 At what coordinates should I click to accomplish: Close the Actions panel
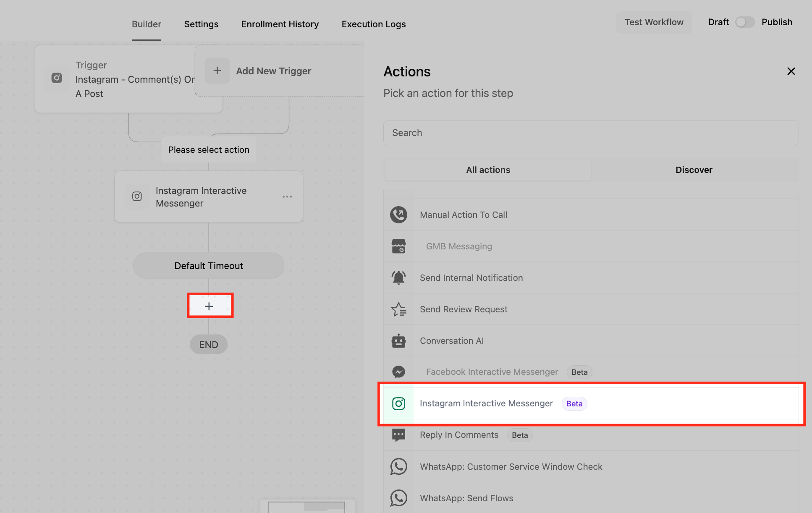(791, 71)
